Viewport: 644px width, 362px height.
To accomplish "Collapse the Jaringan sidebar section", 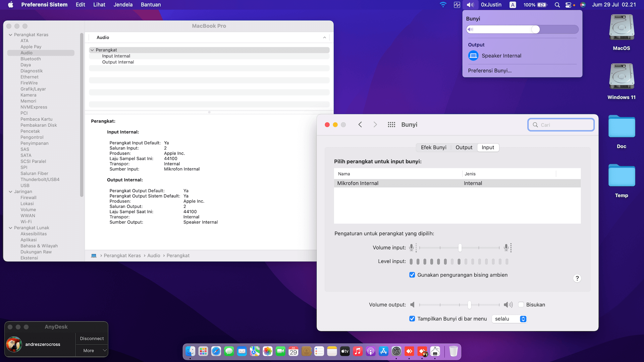I will click(10, 192).
